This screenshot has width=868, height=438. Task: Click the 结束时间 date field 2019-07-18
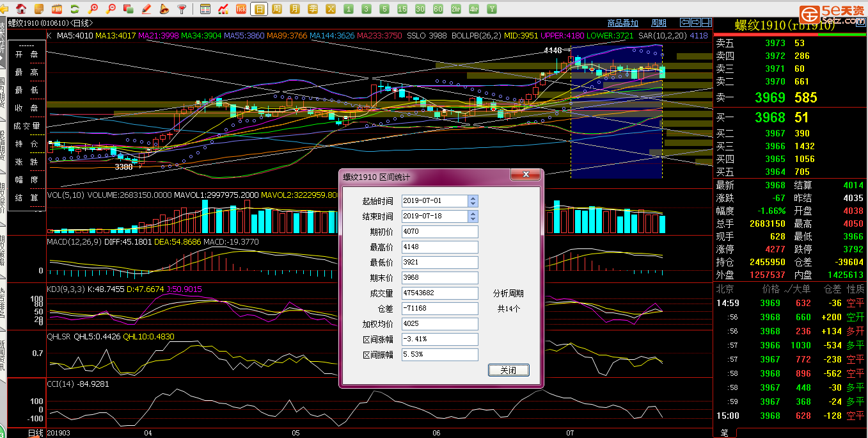click(434, 216)
